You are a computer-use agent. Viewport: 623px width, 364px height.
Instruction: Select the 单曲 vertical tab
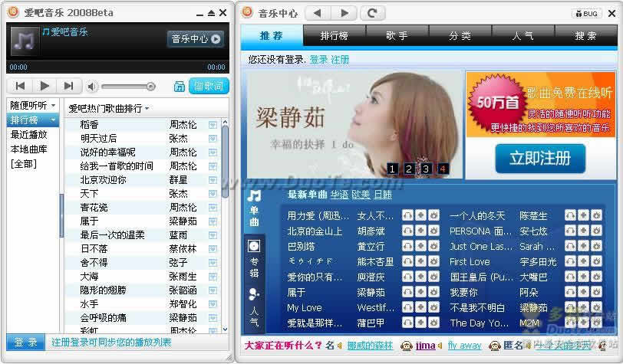coord(254,208)
